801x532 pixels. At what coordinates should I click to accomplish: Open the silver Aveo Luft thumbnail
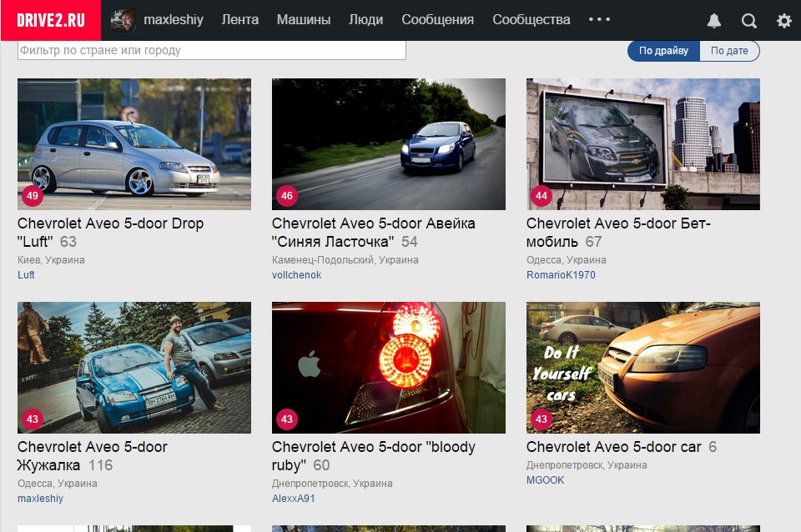pyautogui.click(x=134, y=144)
